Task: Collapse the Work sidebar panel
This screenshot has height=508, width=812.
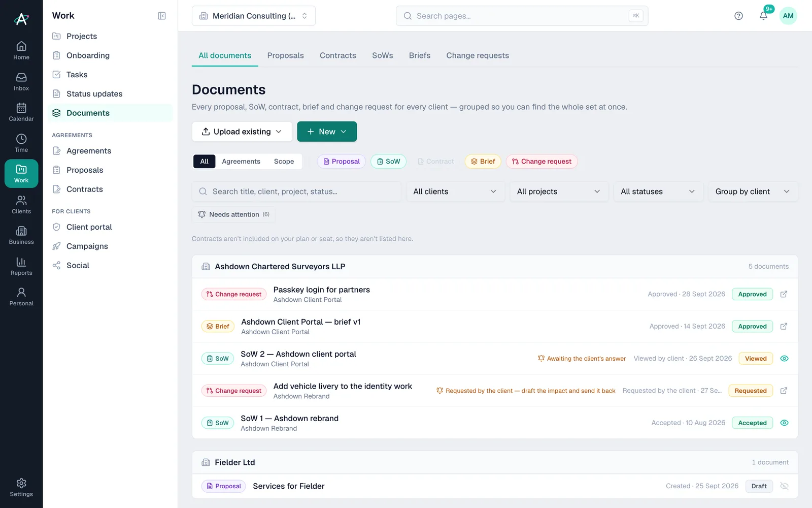Action: coord(162,16)
